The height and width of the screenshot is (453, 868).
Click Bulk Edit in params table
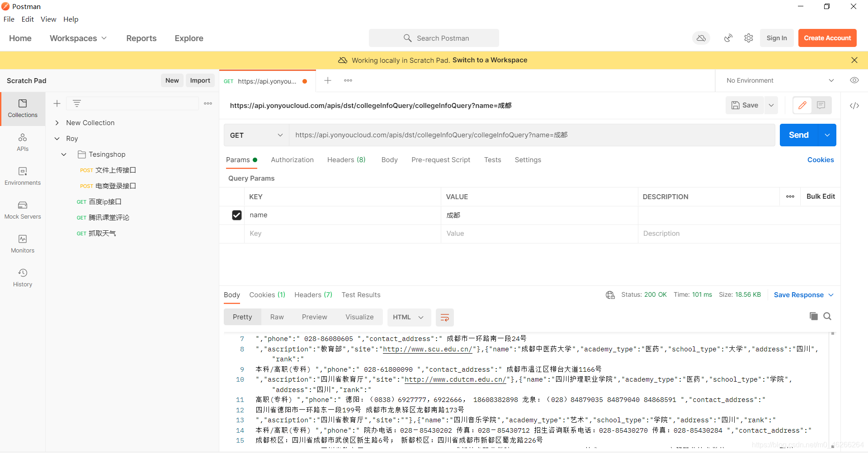point(821,196)
